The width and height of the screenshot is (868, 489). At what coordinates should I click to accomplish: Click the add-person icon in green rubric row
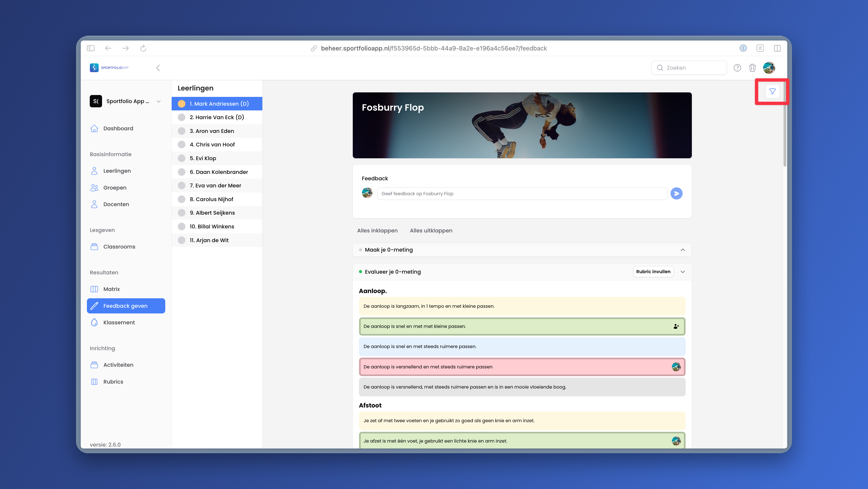coord(676,326)
